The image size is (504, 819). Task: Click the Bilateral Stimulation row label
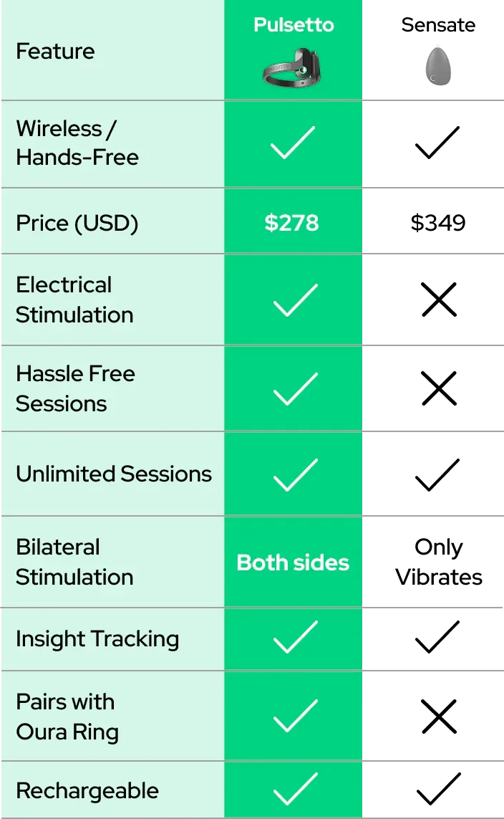(74, 562)
